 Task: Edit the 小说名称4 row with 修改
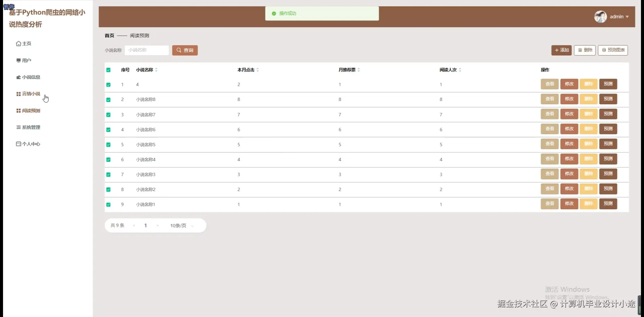tap(569, 159)
